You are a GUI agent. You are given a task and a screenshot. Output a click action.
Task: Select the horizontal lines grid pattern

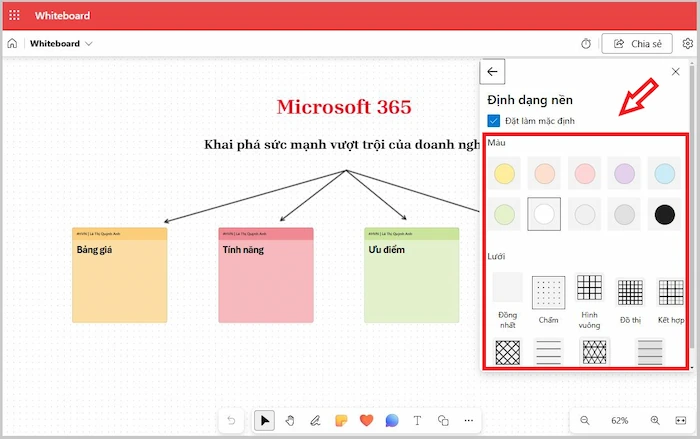pyautogui.click(x=548, y=352)
